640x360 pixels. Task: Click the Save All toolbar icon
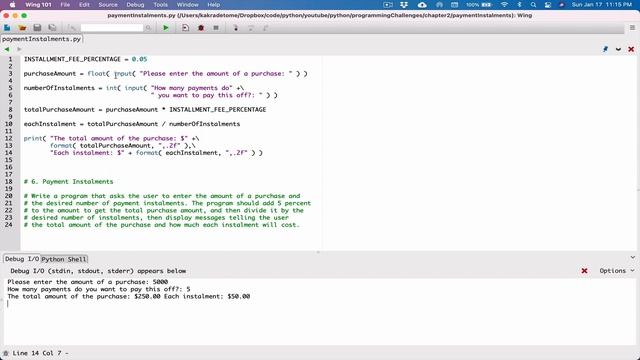[x=52, y=28]
